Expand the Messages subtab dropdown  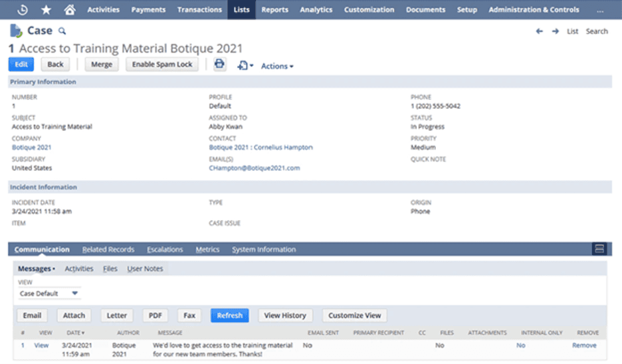pyautogui.click(x=37, y=268)
